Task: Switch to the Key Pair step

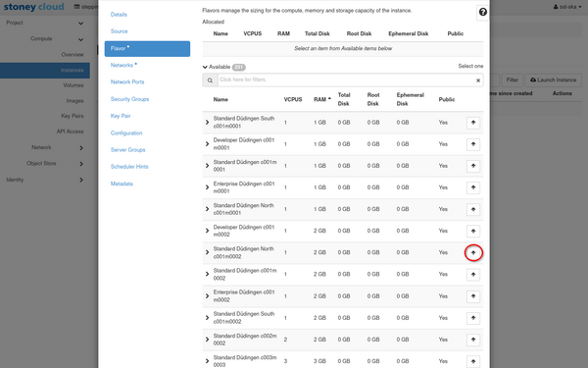Action: [121, 116]
